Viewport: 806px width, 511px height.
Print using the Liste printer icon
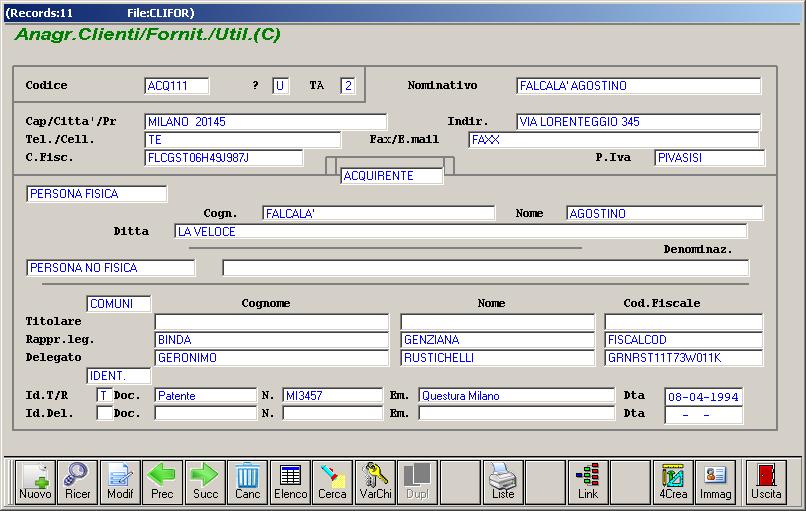tap(503, 481)
